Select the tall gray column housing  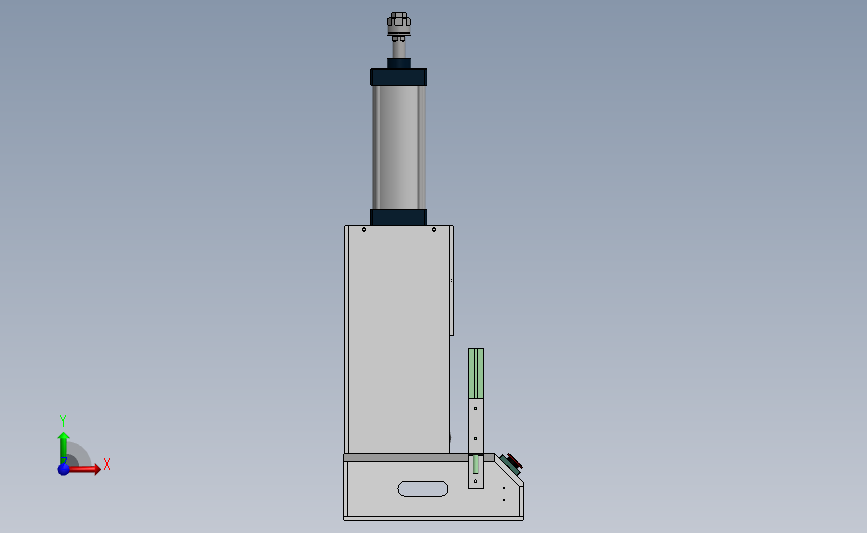click(x=398, y=339)
